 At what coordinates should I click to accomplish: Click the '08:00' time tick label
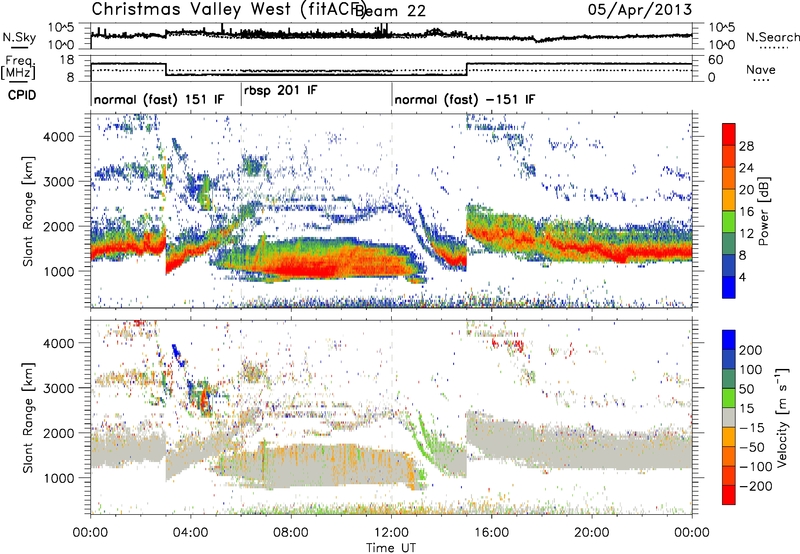pos(291,533)
